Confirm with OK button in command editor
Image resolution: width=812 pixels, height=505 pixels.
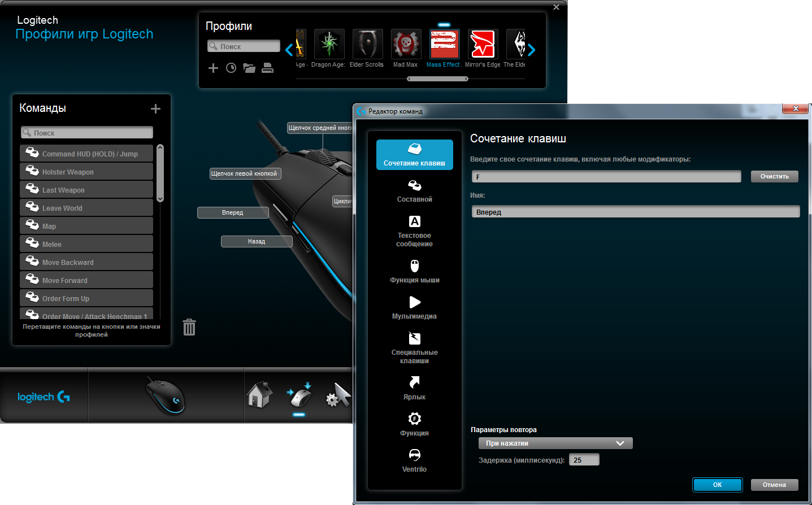tap(717, 485)
